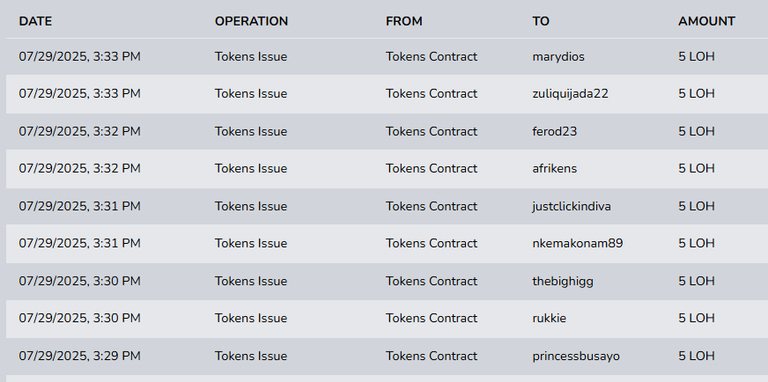Select the afrikens username
768x382 pixels.
pyautogui.click(x=554, y=168)
